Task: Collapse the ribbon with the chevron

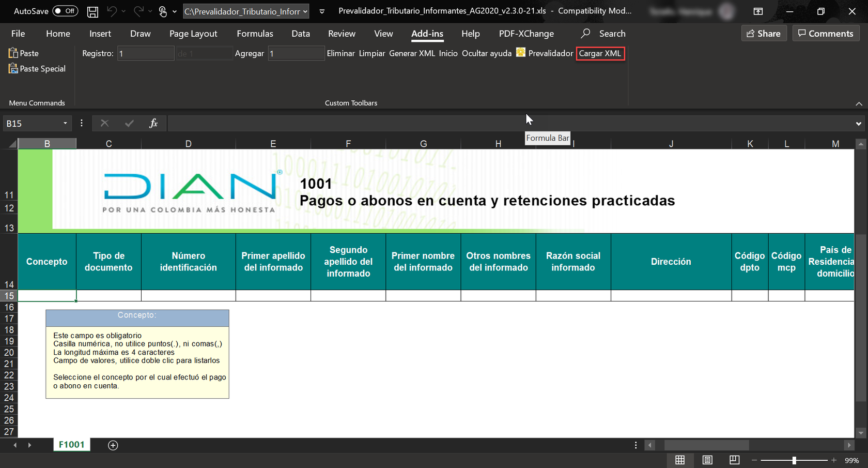Action: click(x=859, y=103)
